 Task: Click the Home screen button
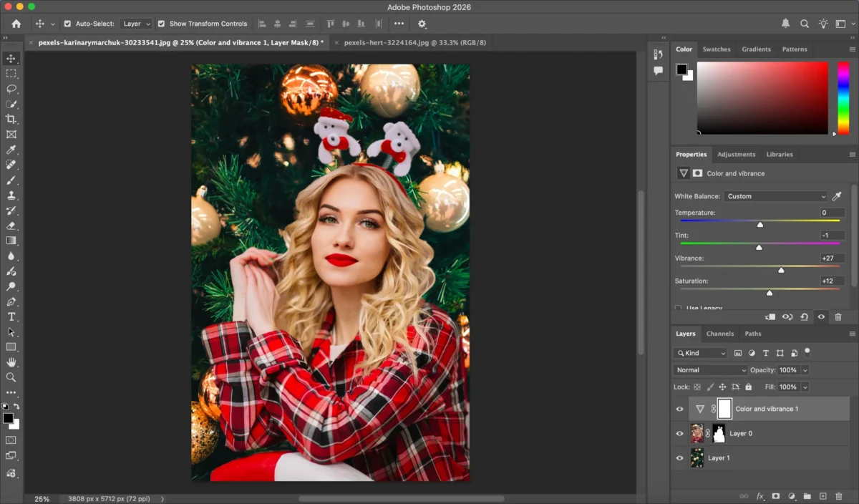[15, 23]
